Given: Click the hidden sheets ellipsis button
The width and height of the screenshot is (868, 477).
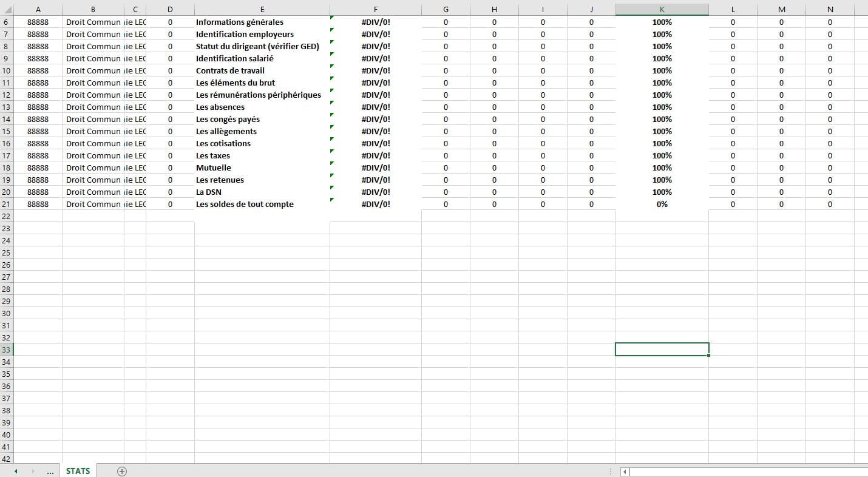Looking at the screenshot, I should 50,472.
